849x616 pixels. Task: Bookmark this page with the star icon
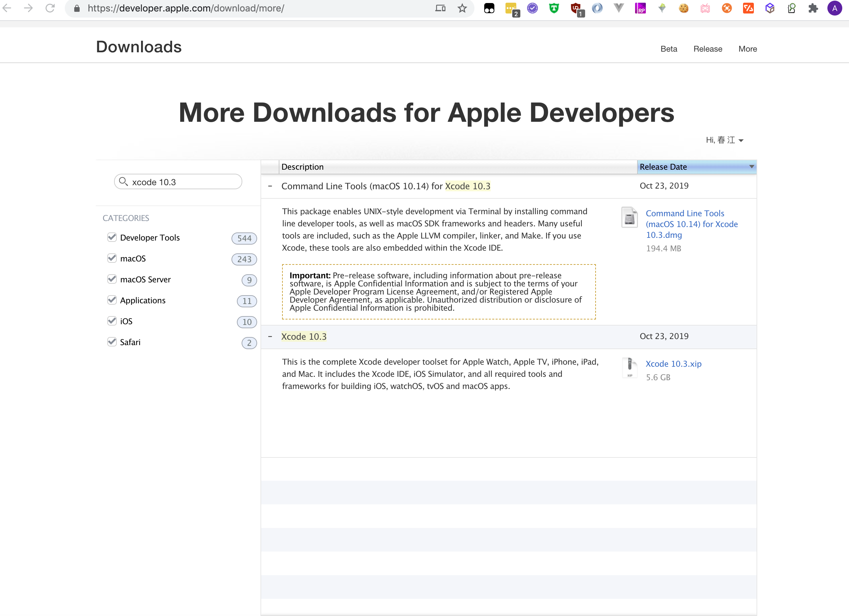coord(462,8)
